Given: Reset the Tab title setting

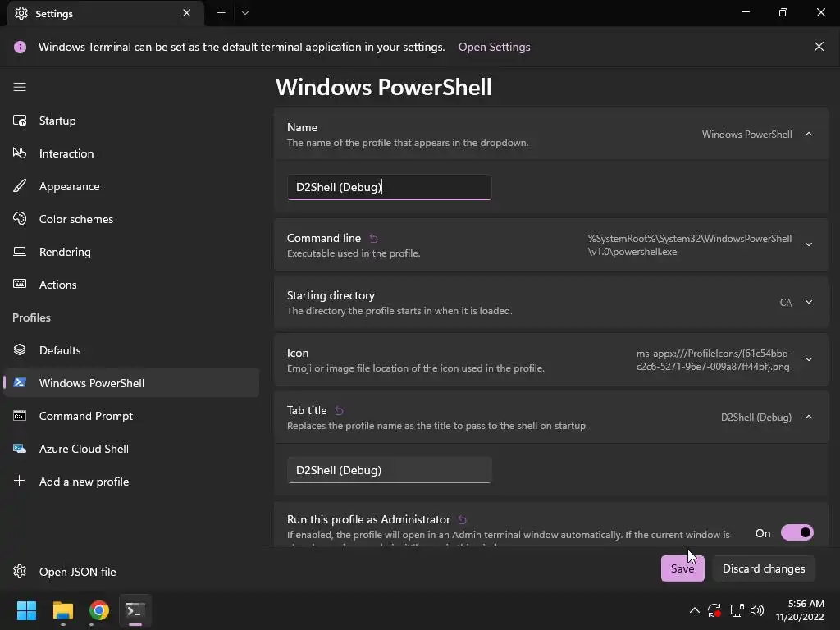Looking at the screenshot, I should coord(339,410).
